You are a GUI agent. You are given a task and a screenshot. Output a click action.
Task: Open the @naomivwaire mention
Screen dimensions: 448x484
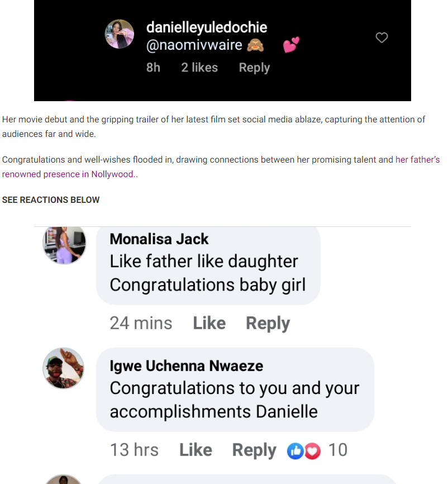coord(194,45)
